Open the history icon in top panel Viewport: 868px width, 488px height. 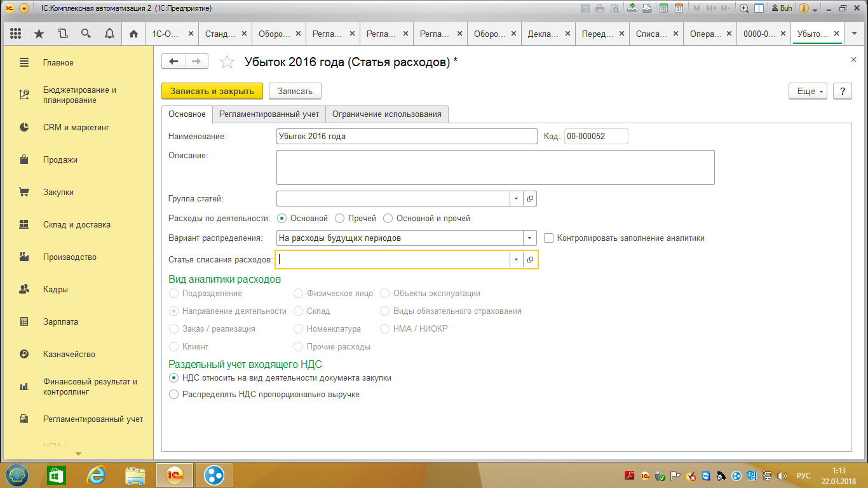62,34
